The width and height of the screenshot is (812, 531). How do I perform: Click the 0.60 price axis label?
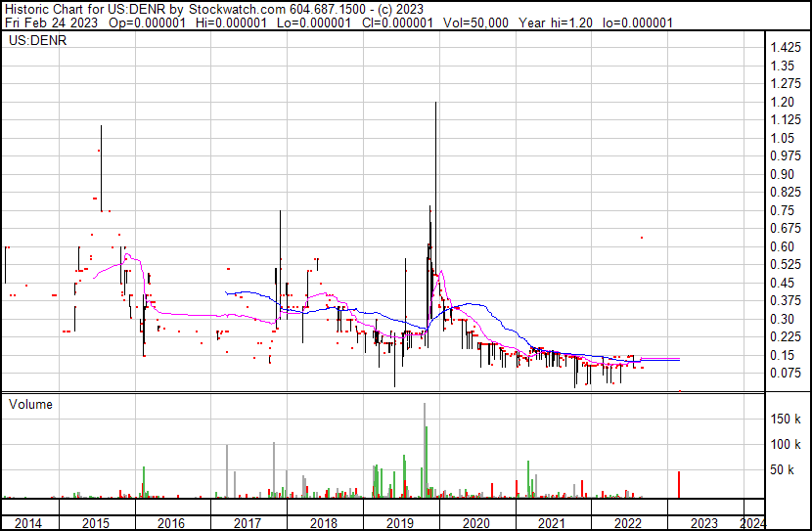[x=782, y=246]
